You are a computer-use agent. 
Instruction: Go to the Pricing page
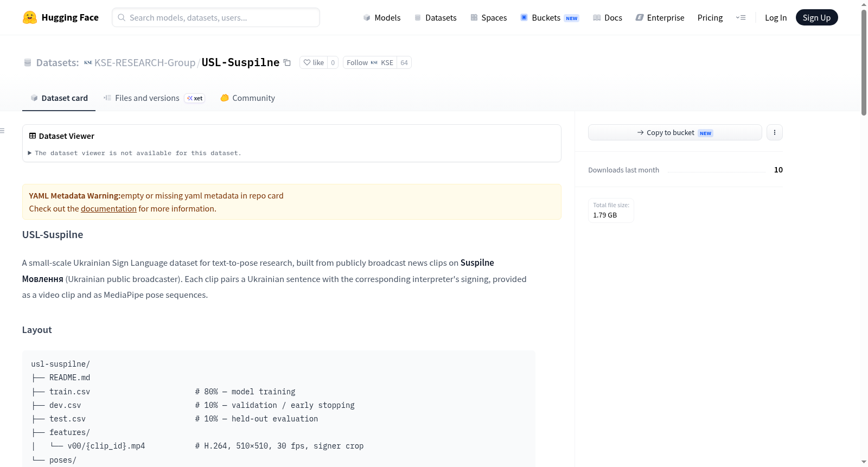click(x=710, y=17)
